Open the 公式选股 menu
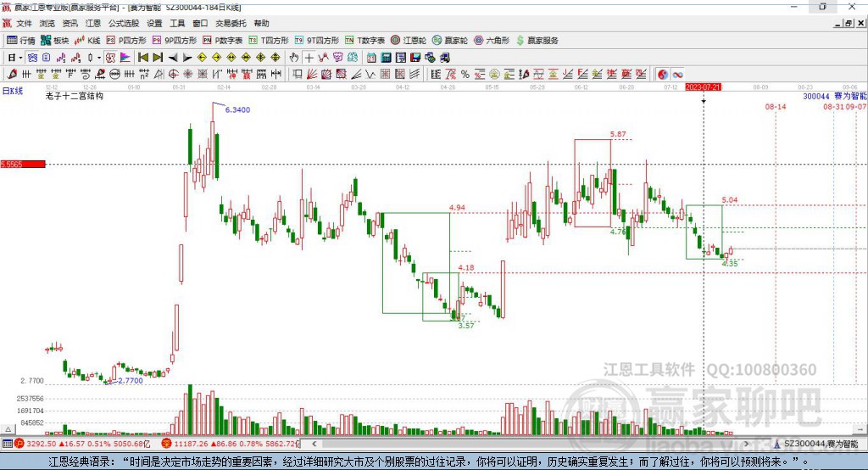The image size is (868, 470). point(124,23)
